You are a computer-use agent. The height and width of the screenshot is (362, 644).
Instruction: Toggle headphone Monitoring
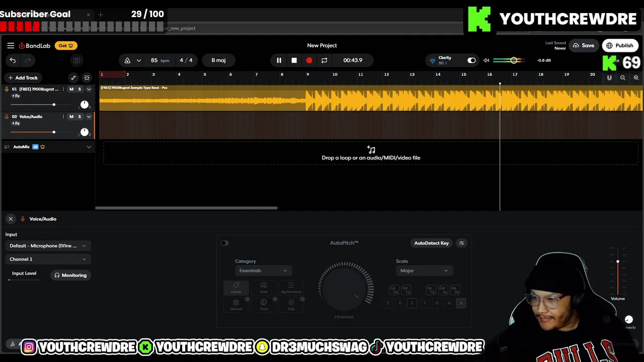click(70, 275)
